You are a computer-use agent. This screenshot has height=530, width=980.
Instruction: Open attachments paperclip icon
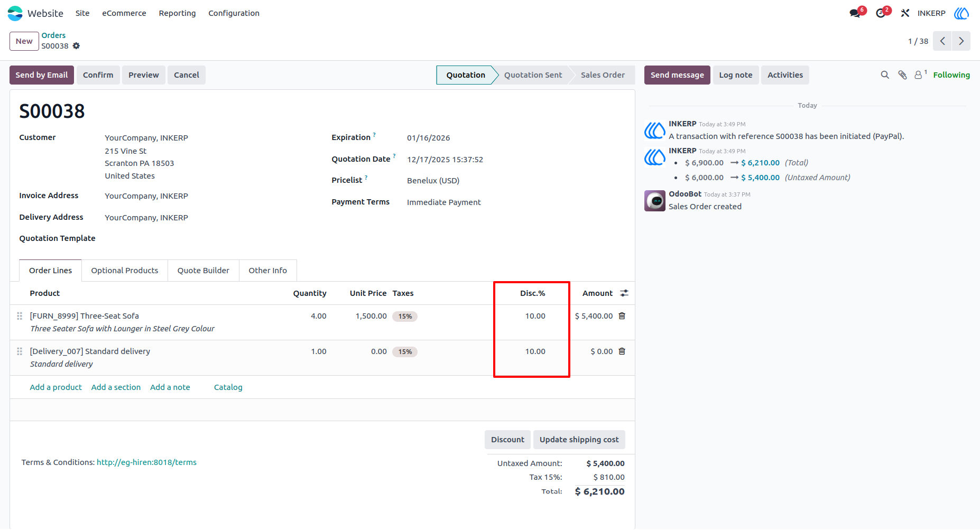click(903, 75)
